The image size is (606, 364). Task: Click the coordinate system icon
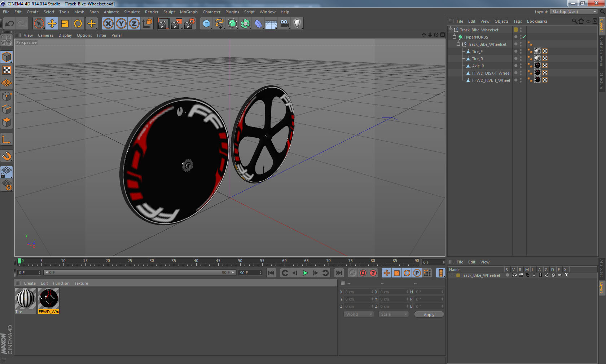[147, 24]
